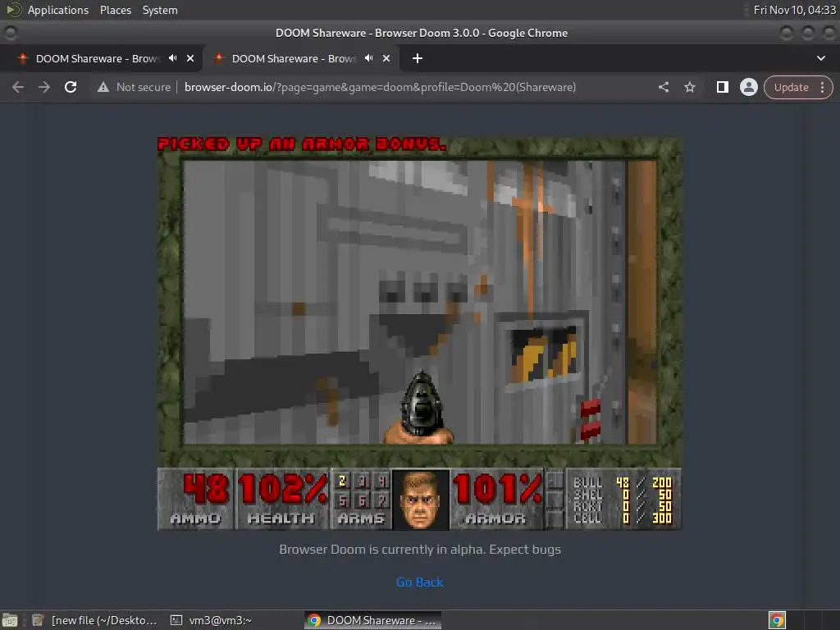Bookmark page with the star icon
The image size is (840, 630).
(x=689, y=87)
